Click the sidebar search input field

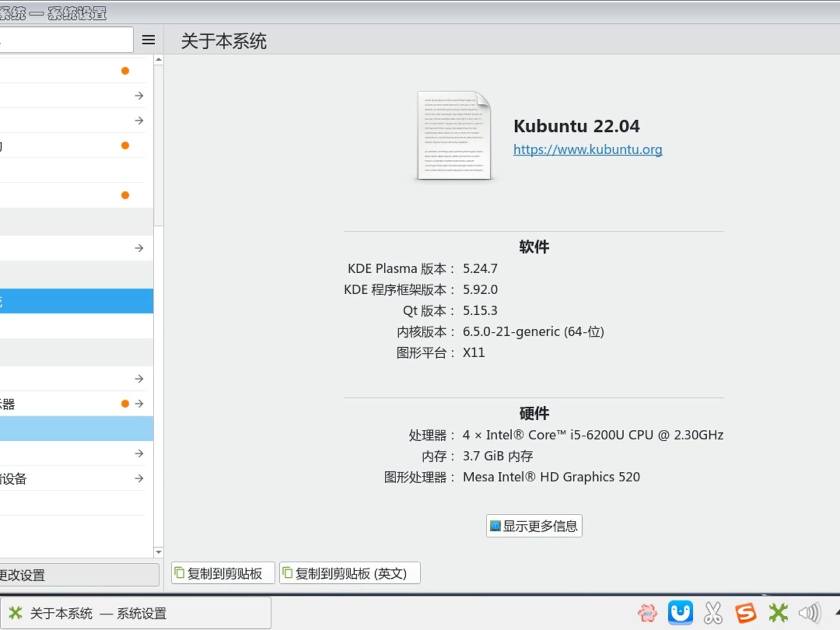coord(66,40)
